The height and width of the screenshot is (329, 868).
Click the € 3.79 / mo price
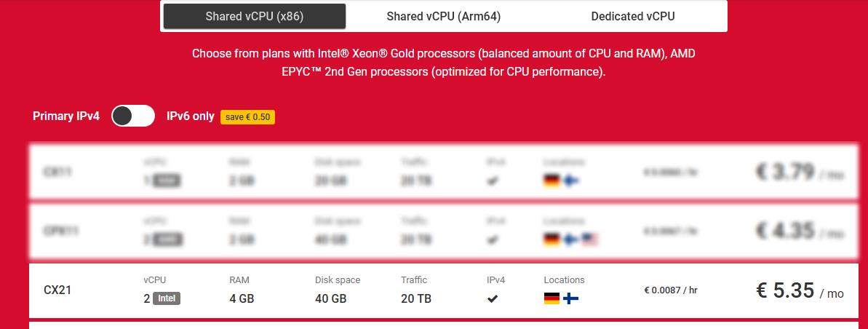(800, 173)
